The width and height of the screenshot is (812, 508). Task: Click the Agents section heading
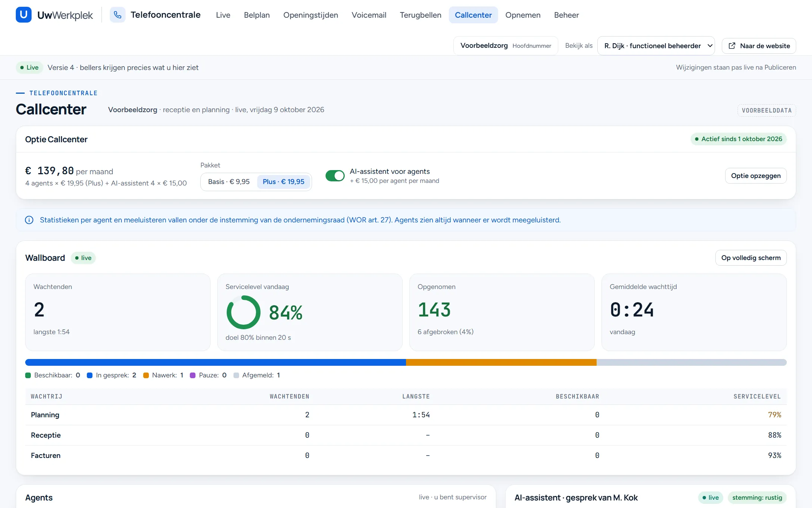pyautogui.click(x=39, y=497)
